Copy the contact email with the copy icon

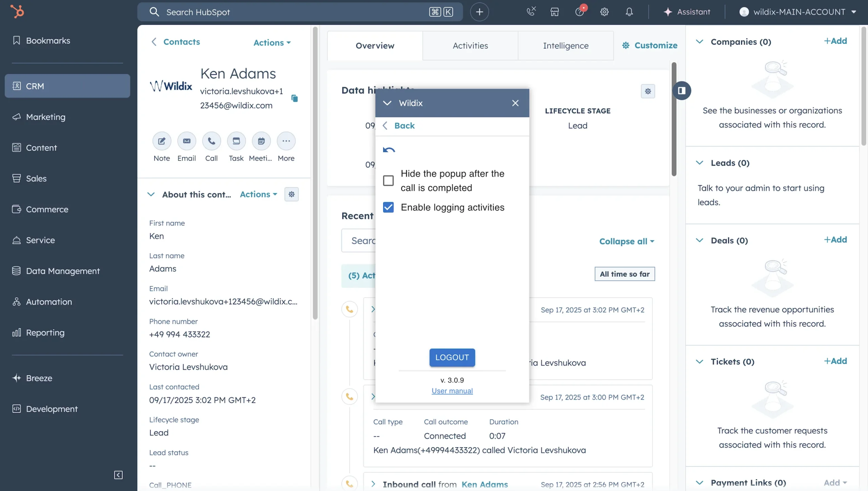point(294,98)
